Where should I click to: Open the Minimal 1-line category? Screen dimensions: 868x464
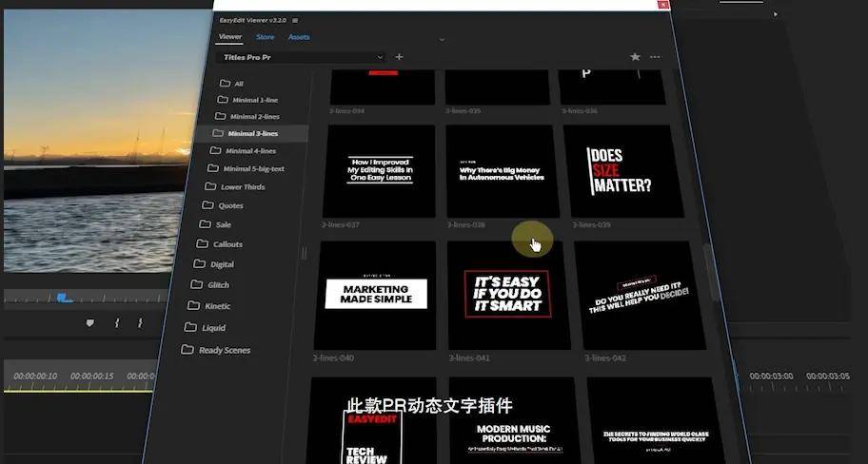pos(247,100)
